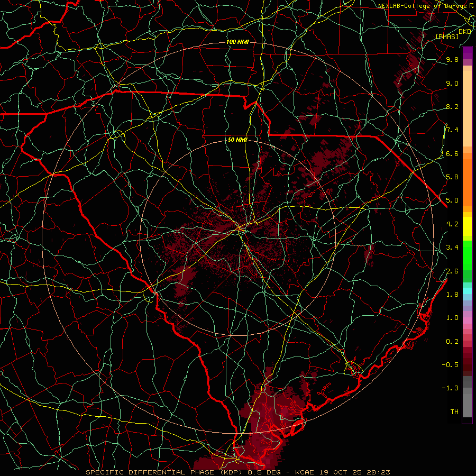Click the 0.2 scale value
The image size is (476, 476).
[x=452, y=342]
